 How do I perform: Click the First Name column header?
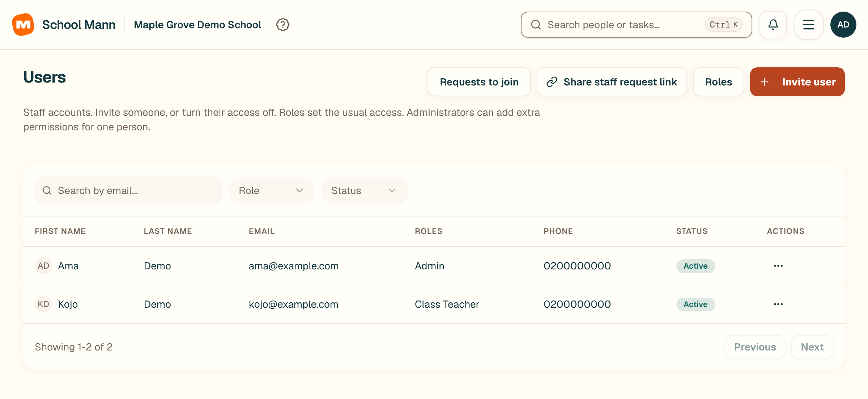[x=60, y=231]
